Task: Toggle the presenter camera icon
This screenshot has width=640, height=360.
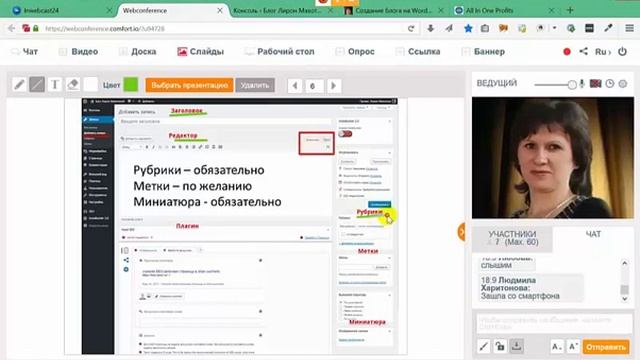Action: click(x=596, y=84)
